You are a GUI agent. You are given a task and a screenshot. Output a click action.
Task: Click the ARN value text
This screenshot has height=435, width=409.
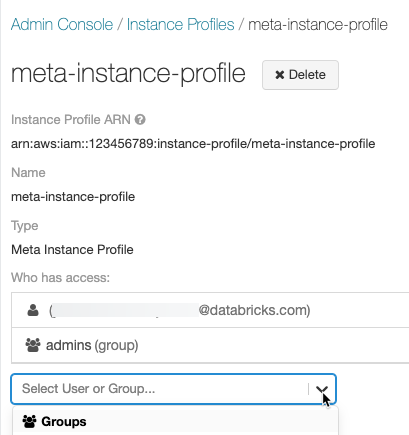(193, 144)
